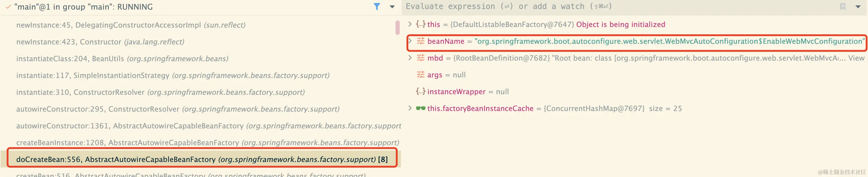Select frame autowireConstructor:1361, AbstractAutowireCapableBeanFactory
Viewport: 868px width, 177px height.
[208, 126]
